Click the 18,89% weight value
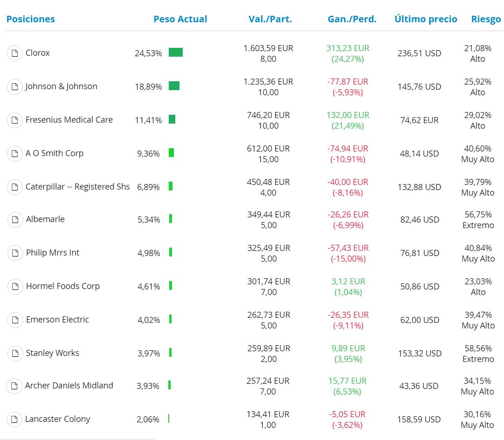Screen dimensions: 504x440 pyautogui.click(x=148, y=87)
